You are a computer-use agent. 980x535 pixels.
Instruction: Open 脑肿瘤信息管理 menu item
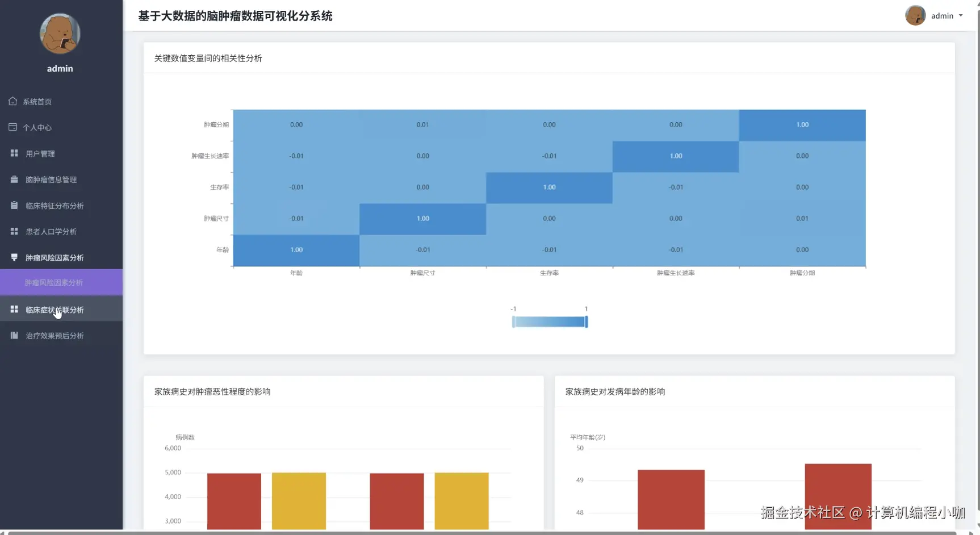61,179
